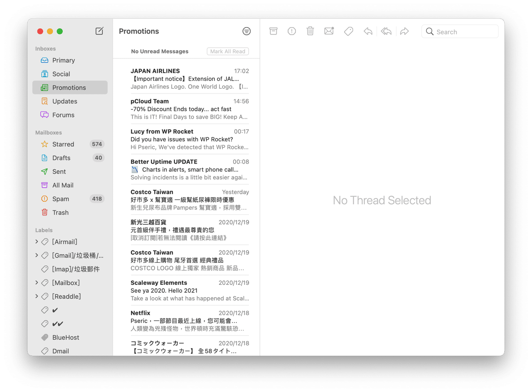
Task: Open the Spam mailbox
Action: point(70,199)
